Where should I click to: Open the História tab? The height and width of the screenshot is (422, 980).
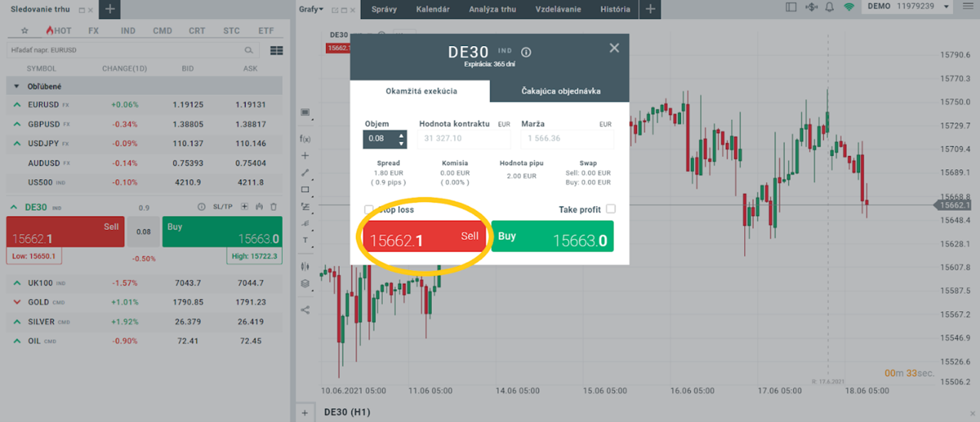[x=615, y=9]
